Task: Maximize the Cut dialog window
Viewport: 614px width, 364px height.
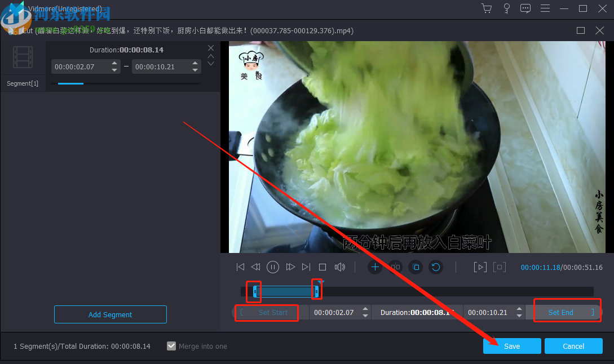Action: click(x=581, y=30)
